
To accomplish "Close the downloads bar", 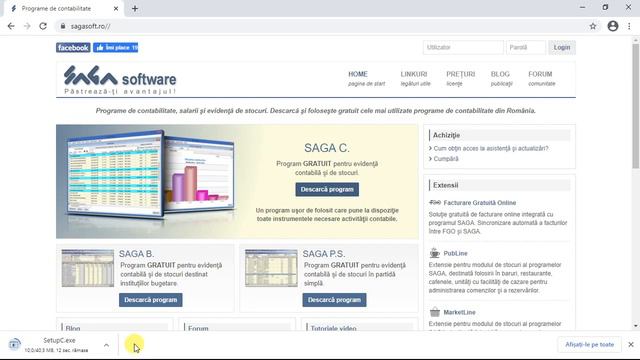I will 631,344.
